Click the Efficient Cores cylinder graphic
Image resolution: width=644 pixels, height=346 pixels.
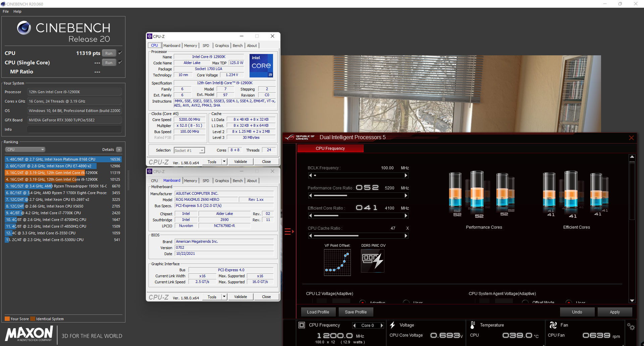click(576, 194)
